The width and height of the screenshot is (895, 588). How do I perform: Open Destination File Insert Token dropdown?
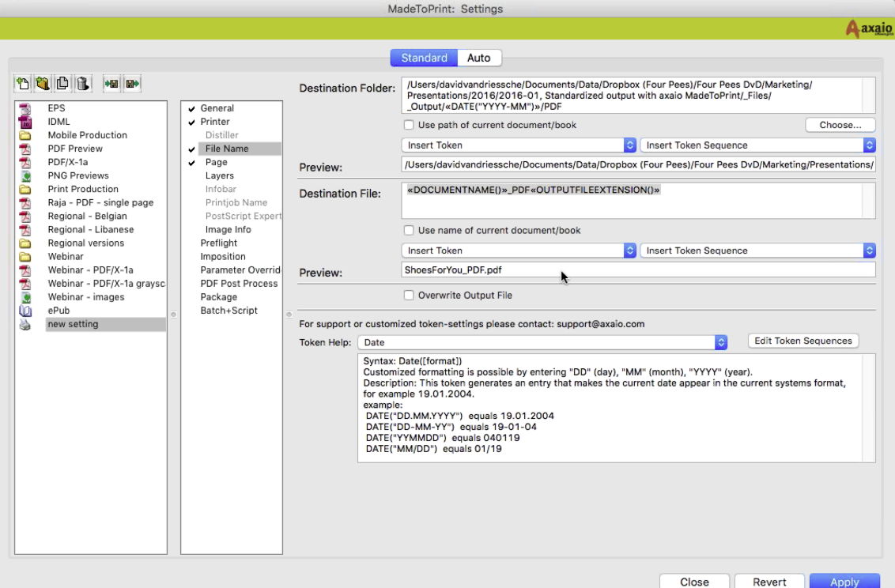pos(519,251)
